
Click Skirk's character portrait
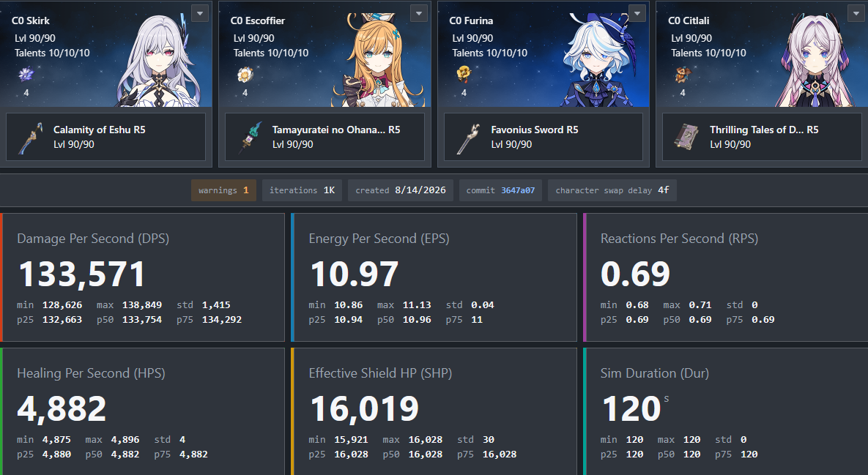157,60
